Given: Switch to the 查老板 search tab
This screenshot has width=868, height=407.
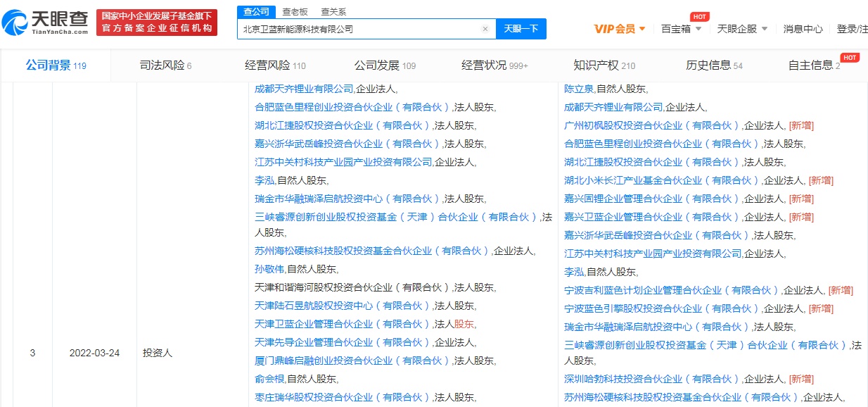Looking at the screenshot, I should click(x=295, y=12).
